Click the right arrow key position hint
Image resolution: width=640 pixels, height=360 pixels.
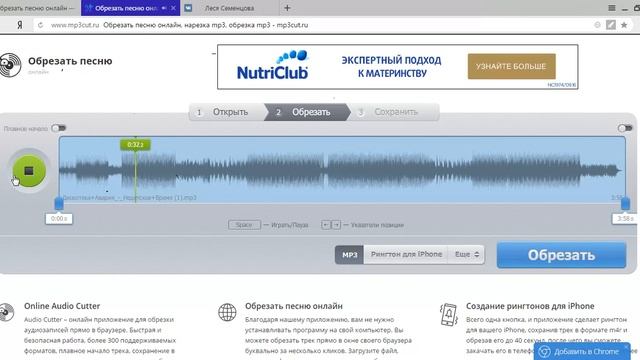pos(336,225)
